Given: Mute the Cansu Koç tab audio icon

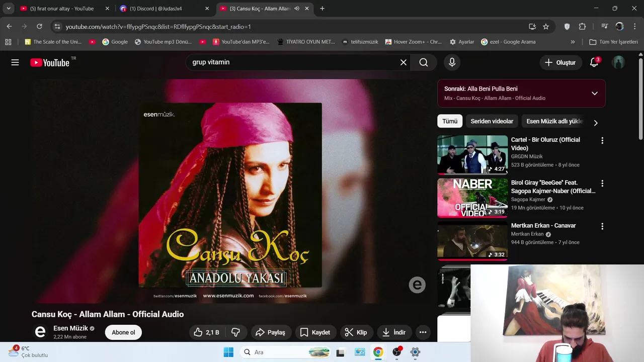Looking at the screenshot, I should [297, 9].
